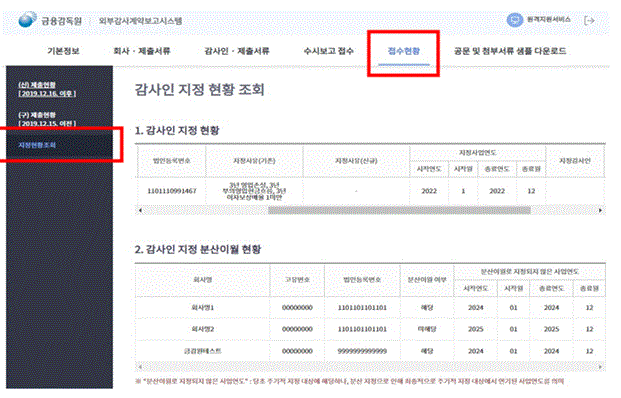Click the 00000000 cell in 금감원테스트 row
Screen dimensions: 621x398
(297, 351)
